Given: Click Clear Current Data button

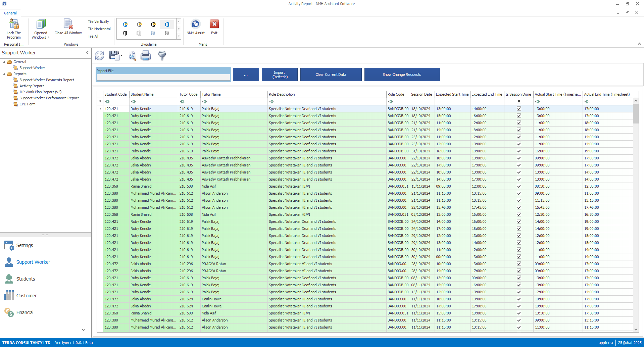Looking at the screenshot, I should pyautogui.click(x=331, y=75).
